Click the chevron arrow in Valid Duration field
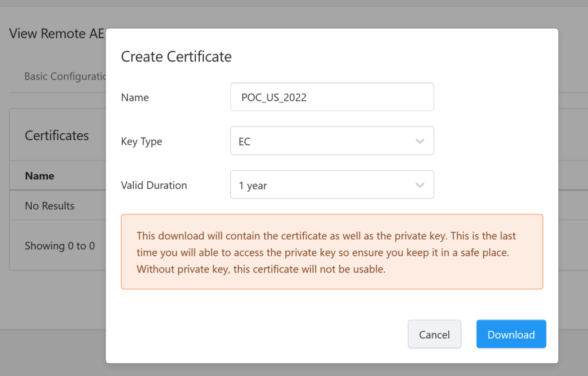Screen dimensions: 588x376 [x=420, y=185]
